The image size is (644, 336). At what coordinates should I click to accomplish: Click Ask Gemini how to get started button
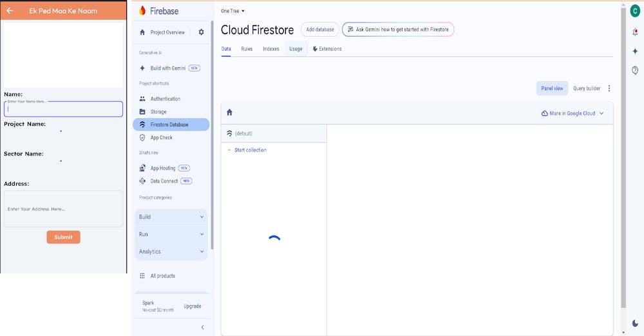[x=398, y=30]
